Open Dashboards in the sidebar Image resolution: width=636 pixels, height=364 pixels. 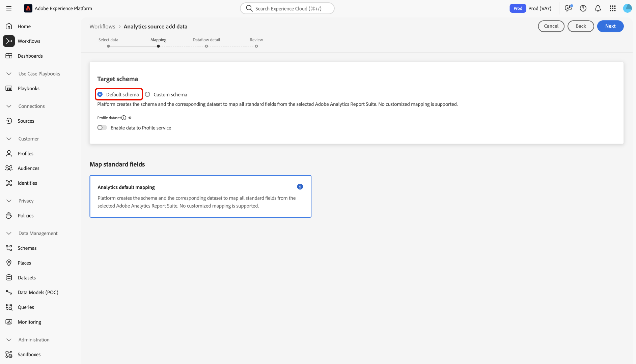[x=30, y=56]
